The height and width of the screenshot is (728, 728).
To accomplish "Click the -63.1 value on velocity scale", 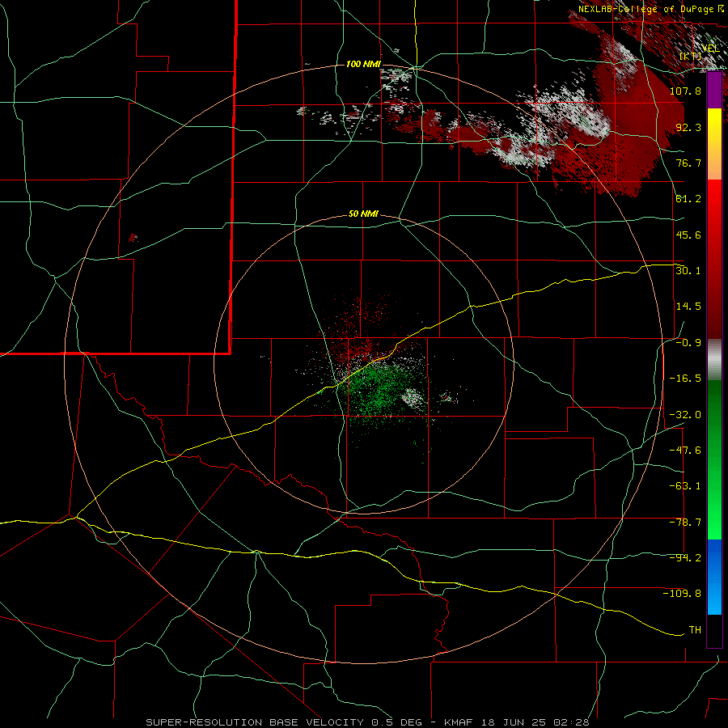I will (685, 486).
